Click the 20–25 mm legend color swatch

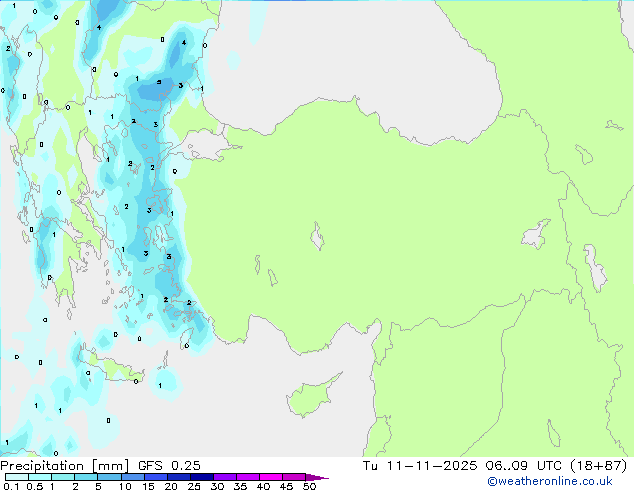point(179,477)
